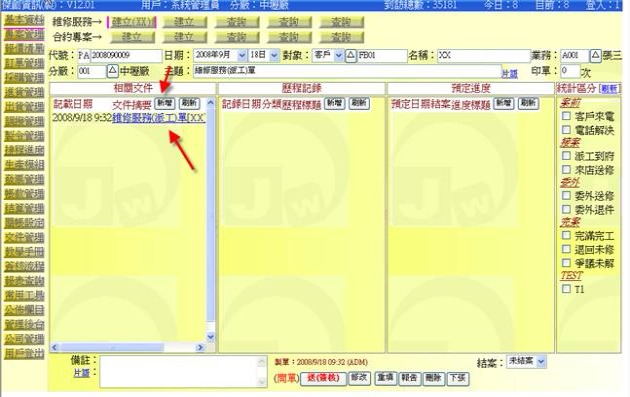The image size is (630, 397).
Task: Enable the 完滿完工 checkbox
Action: [566, 235]
